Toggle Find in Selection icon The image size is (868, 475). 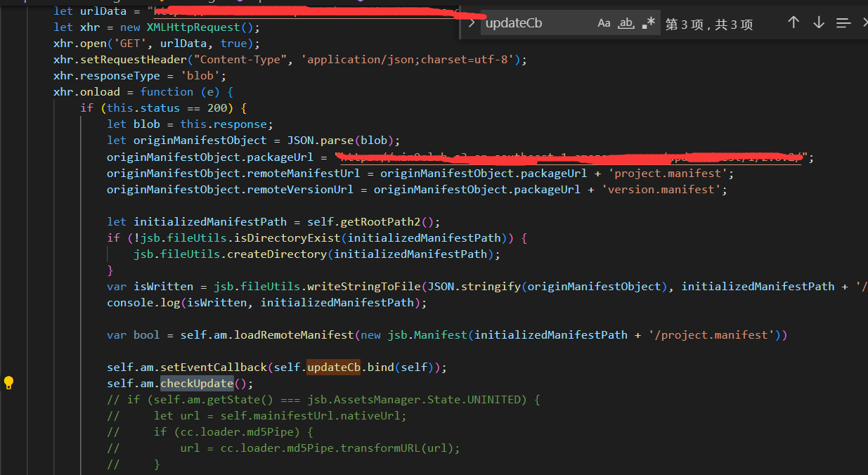click(x=843, y=23)
